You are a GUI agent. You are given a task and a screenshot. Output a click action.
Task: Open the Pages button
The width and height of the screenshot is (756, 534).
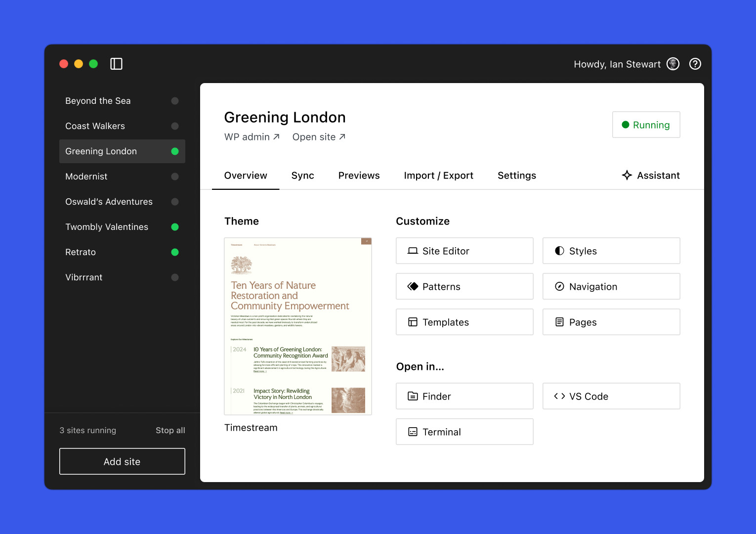611,322
